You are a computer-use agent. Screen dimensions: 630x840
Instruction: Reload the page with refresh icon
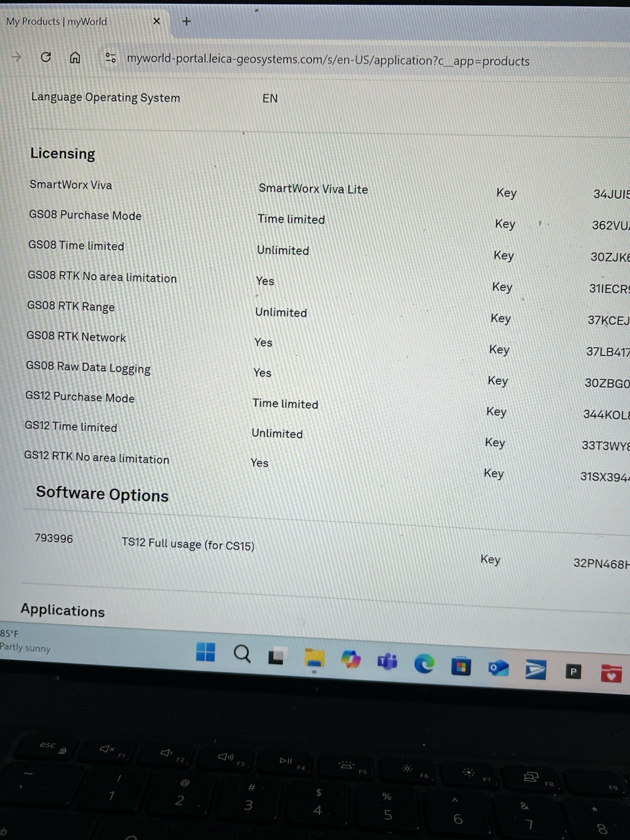point(46,57)
